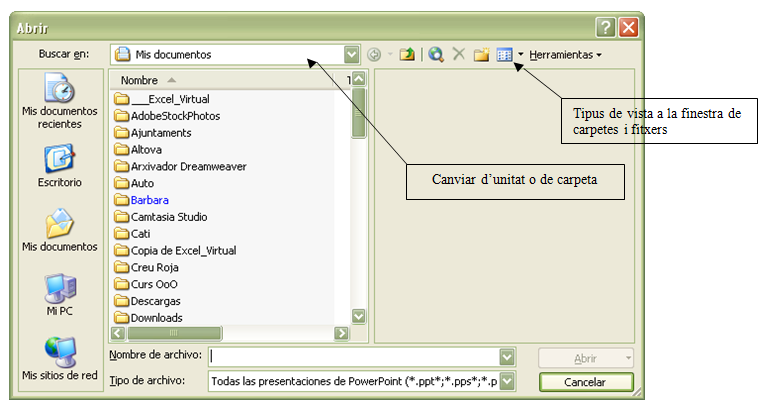Open Mis documentos recientes in sidebar
The image size is (769, 410).
(60, 101)
